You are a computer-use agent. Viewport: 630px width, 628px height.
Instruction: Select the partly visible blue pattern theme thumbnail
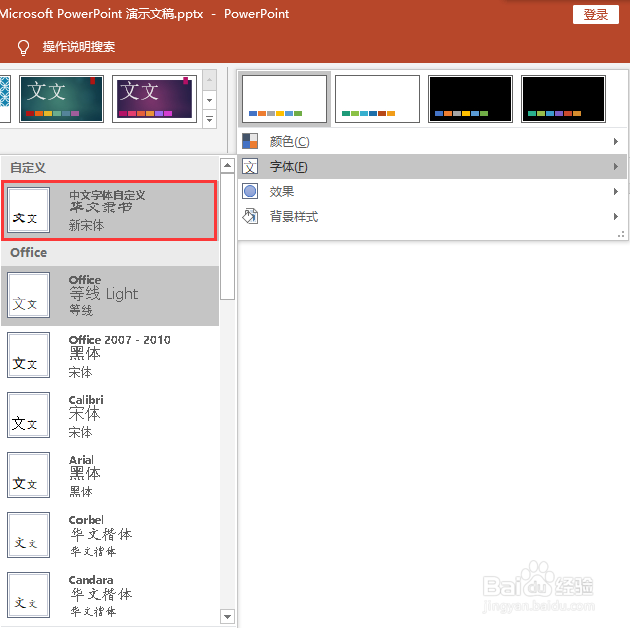(5, 98)
